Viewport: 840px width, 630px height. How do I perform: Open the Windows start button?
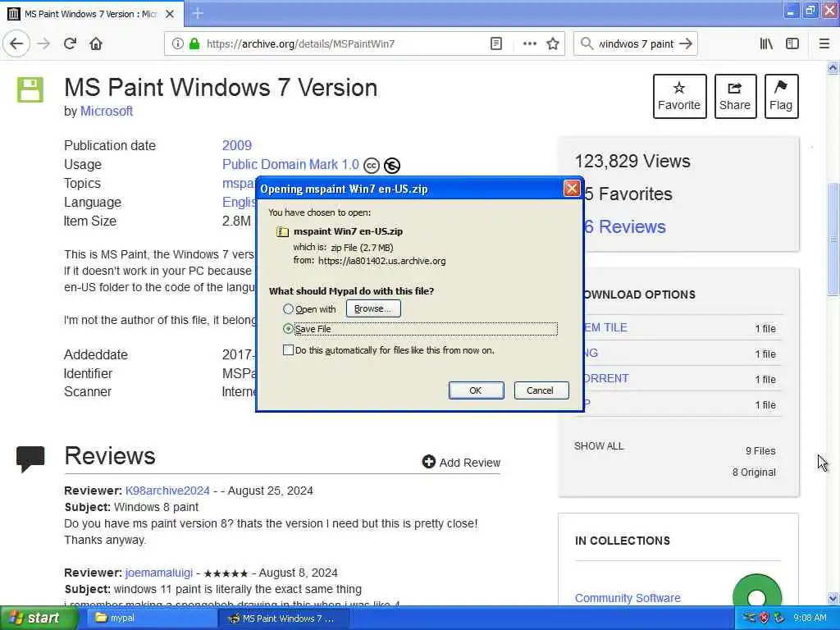pos(38,619)
